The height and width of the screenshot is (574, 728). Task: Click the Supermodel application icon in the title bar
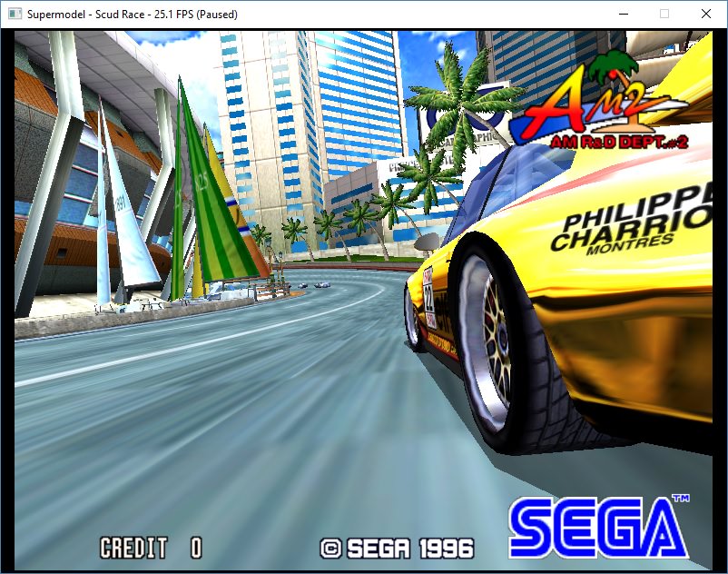[13, 14]
